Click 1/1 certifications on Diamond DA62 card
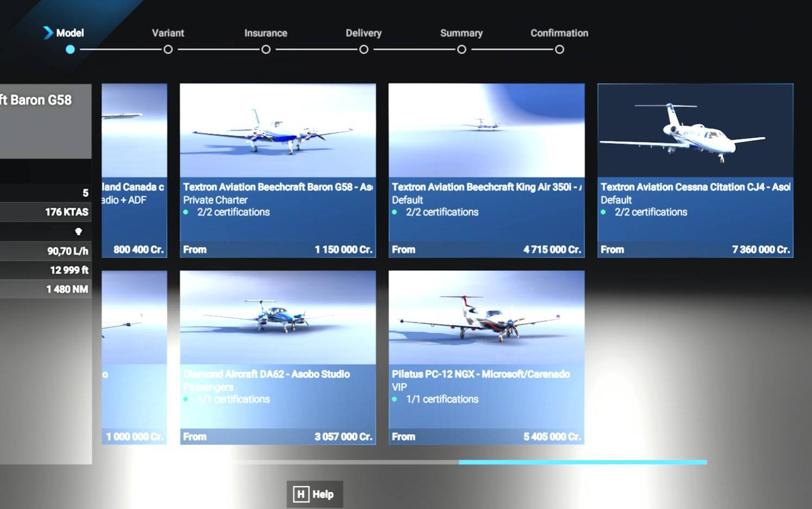 (x=233, y=399)
